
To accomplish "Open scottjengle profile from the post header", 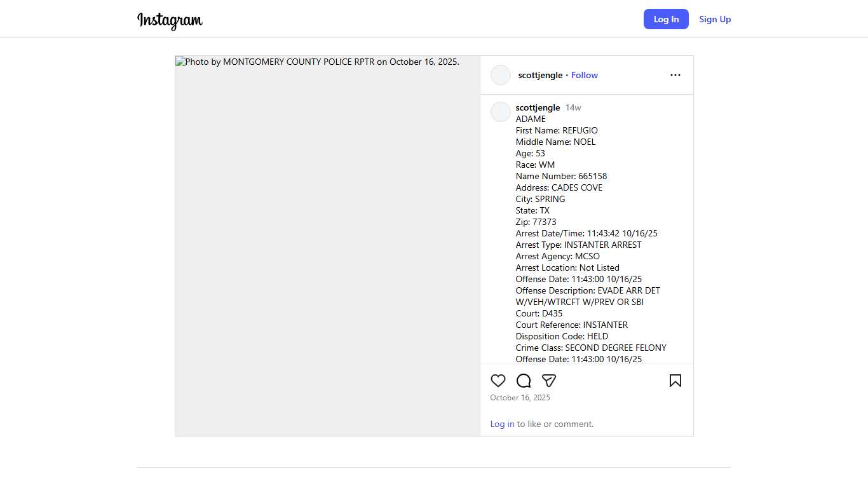I will [540, 75].
